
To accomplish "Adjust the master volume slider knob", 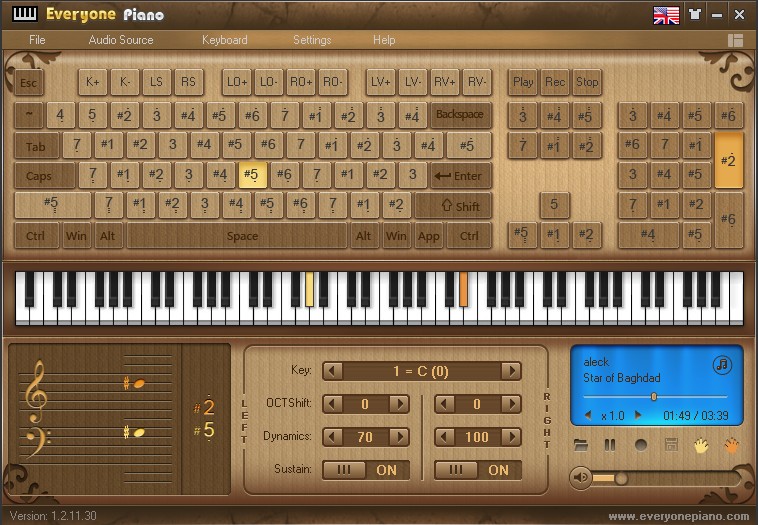I will (621, 478).
